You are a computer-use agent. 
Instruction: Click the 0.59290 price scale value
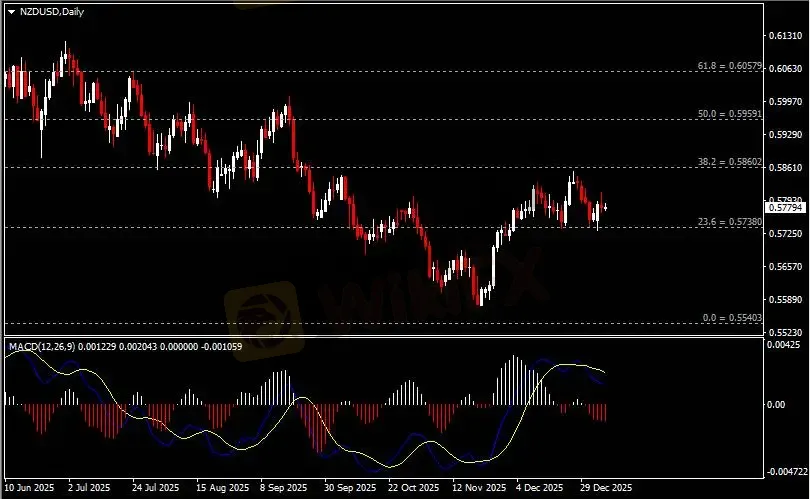[x=786, y=135]
